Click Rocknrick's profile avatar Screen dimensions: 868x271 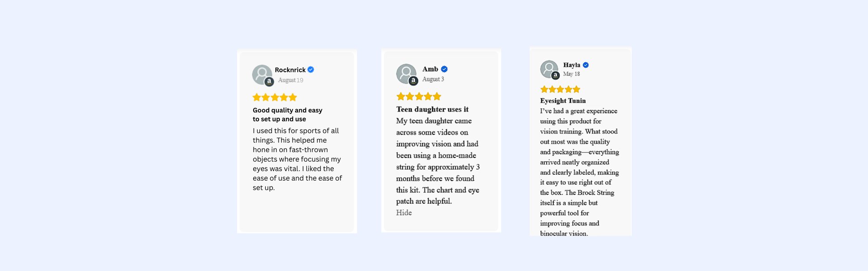262,75
